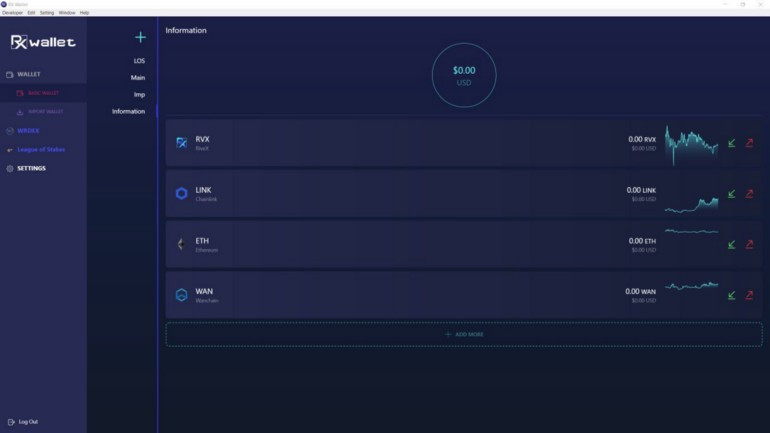Click the 0.00 RVX balance
The width and height of the screenshot is (770, 433).
(x=642, y=139)
